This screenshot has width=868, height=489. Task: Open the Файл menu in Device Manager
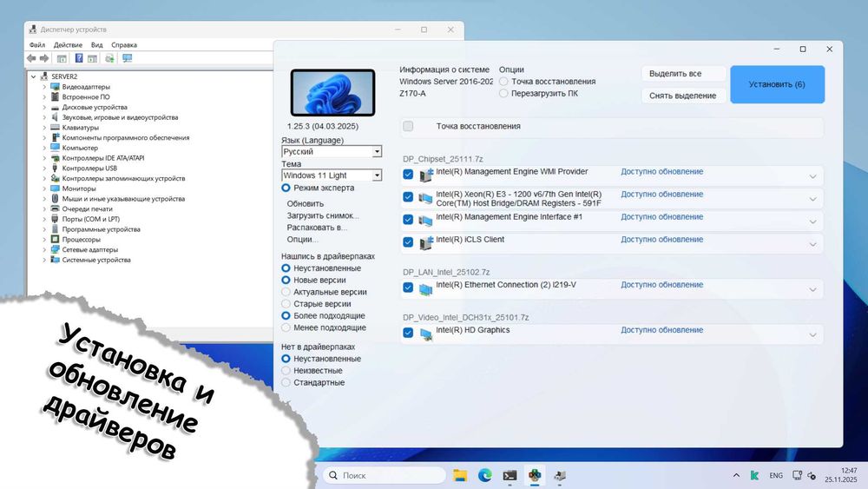(37, 45)
